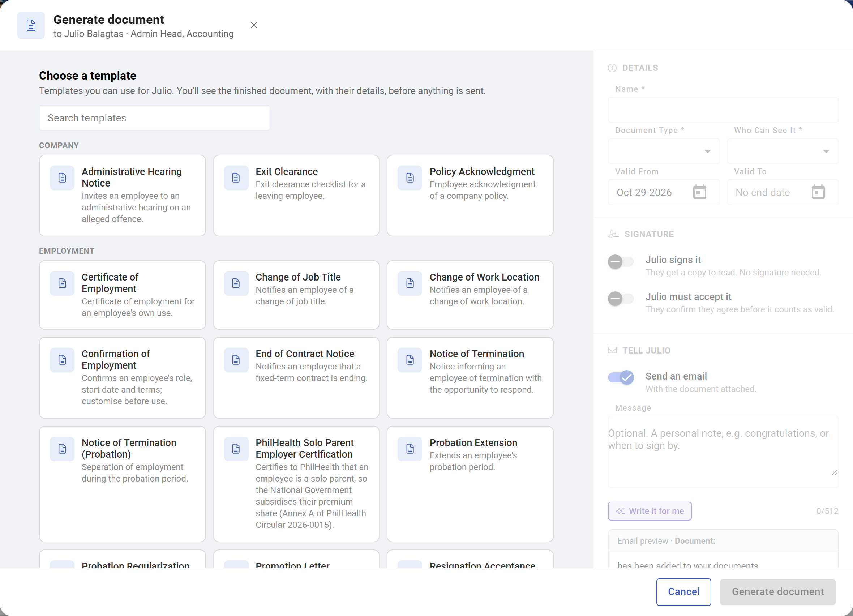This screenshot has height=616, width=853.
Task: Click the Generate document button
Action: point(777,591)
